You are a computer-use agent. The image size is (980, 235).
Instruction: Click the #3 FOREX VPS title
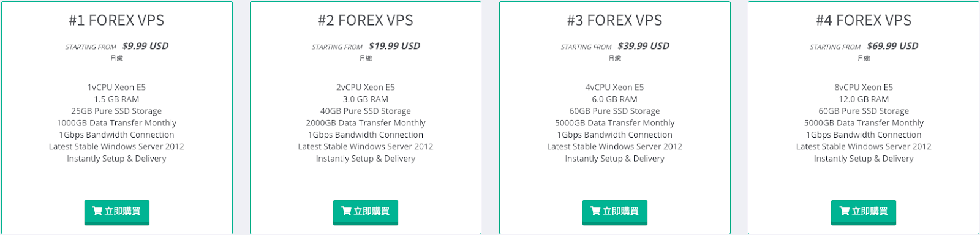pos(614,20)
